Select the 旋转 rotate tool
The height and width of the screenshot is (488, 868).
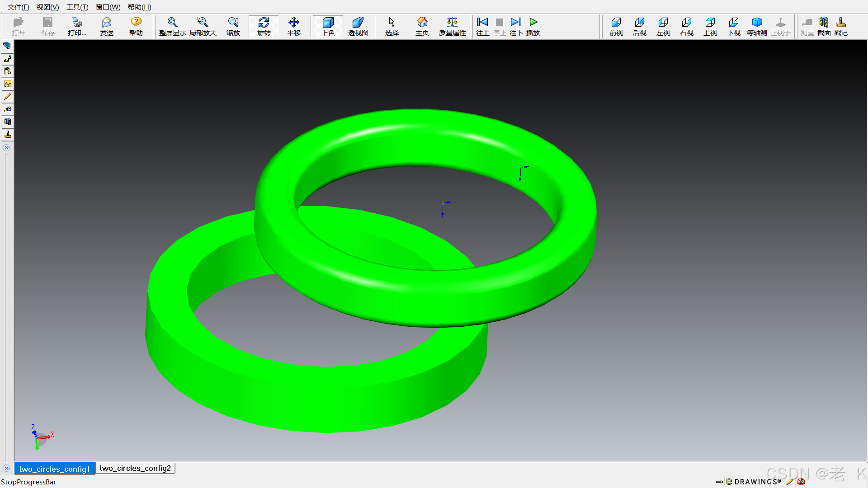coord(264,26)
